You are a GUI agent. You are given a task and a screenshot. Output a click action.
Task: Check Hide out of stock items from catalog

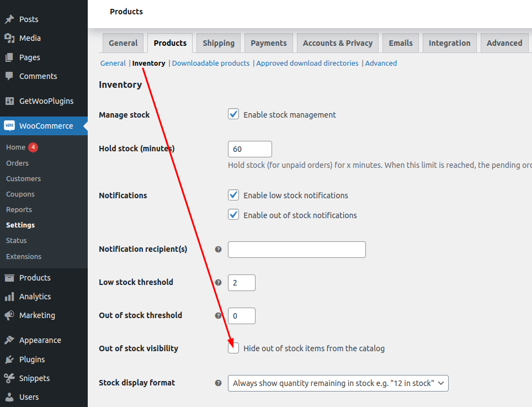[233, 348]
